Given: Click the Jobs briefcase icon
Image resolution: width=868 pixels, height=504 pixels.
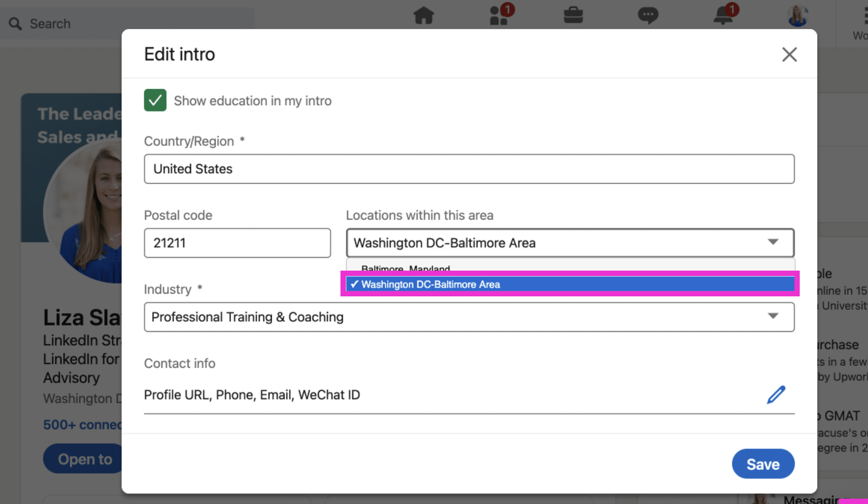Looking at the screenshot, I should pyautogui.click(x=573, y=16).
